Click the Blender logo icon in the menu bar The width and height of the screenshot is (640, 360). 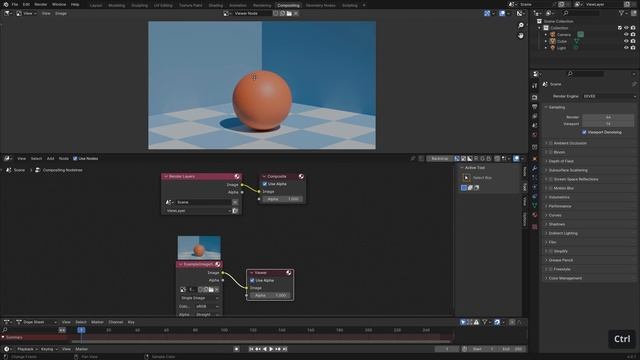(x=6, y=4)
